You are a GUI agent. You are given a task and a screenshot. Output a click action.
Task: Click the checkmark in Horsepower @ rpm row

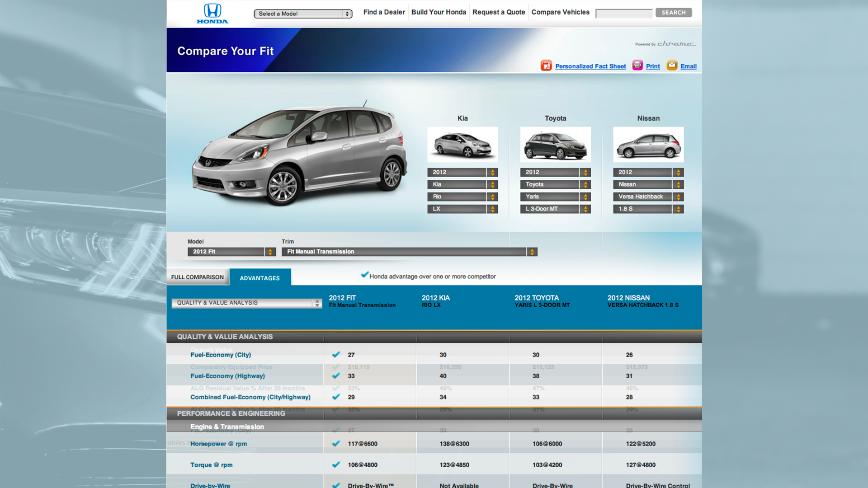coord(336,443)
